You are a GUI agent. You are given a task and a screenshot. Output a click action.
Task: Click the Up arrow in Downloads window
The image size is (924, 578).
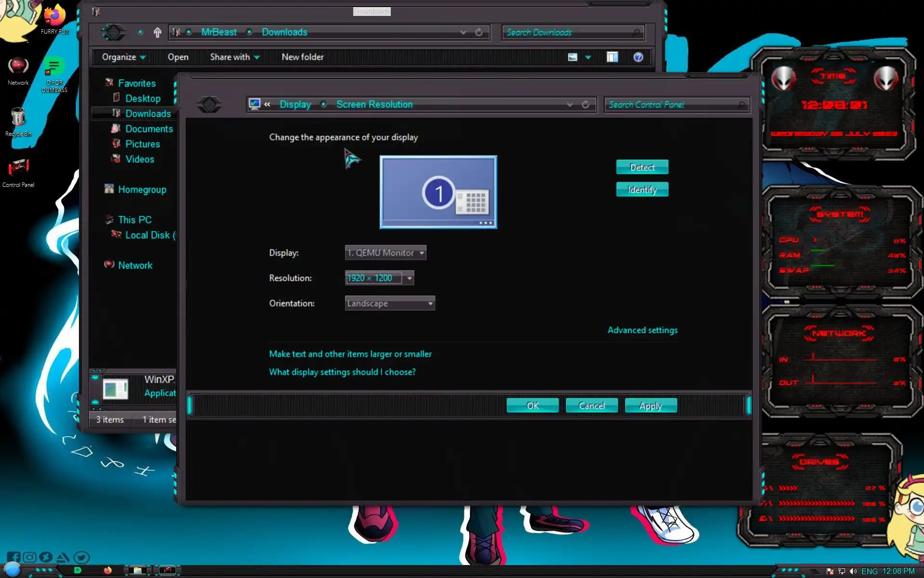point(157,32)
